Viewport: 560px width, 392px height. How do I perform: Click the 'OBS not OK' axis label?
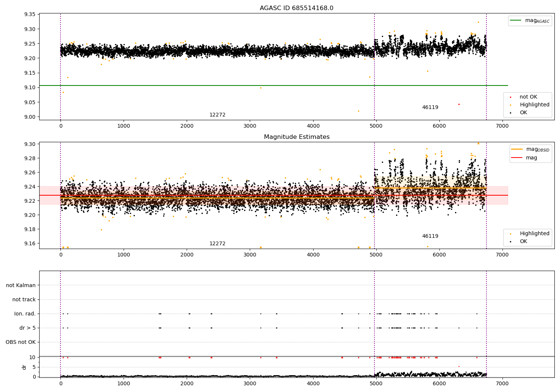point(21,342)
